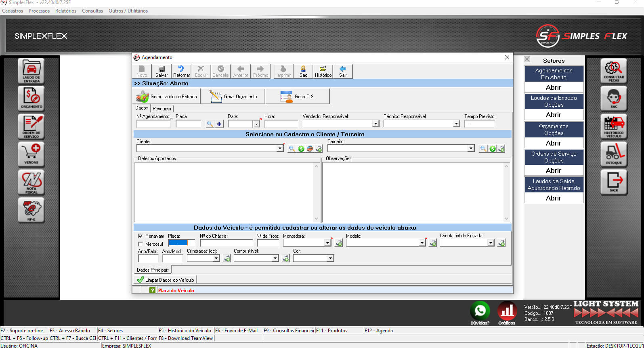This screenshot has width=644, height=348.
Task: Click the Nº do Chassis input field
Action: click(227, 243)
